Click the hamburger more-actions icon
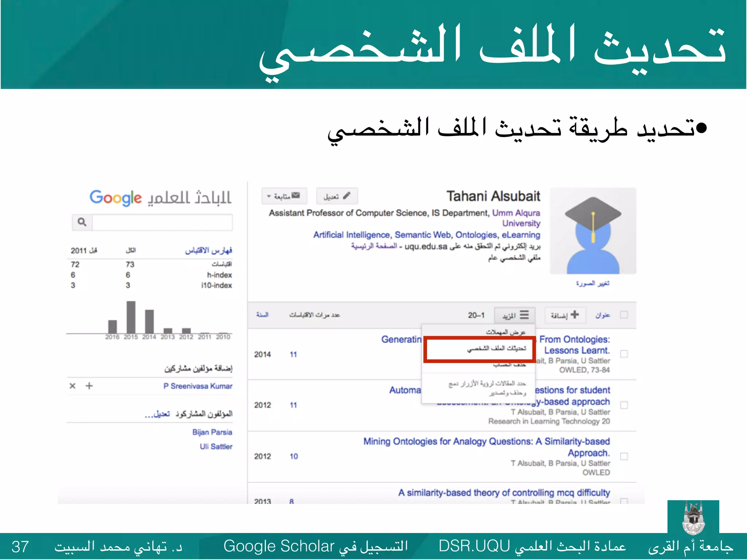 click(x=524, y=315)
